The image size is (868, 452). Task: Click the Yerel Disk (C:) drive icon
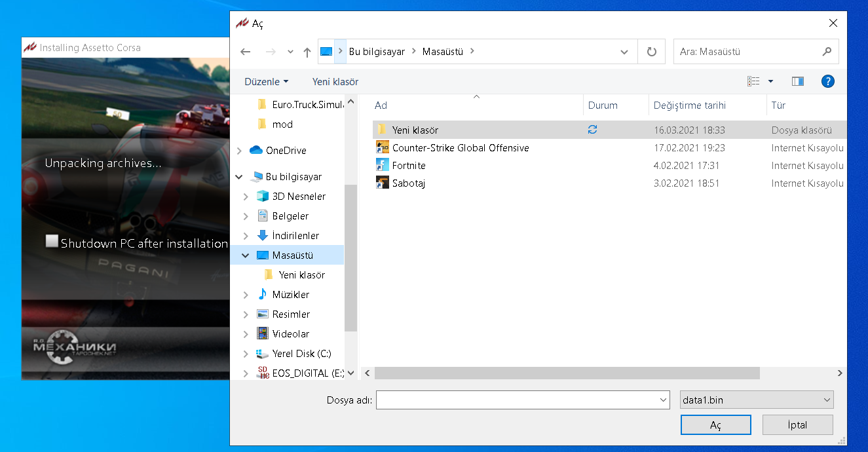pos(263,353)
